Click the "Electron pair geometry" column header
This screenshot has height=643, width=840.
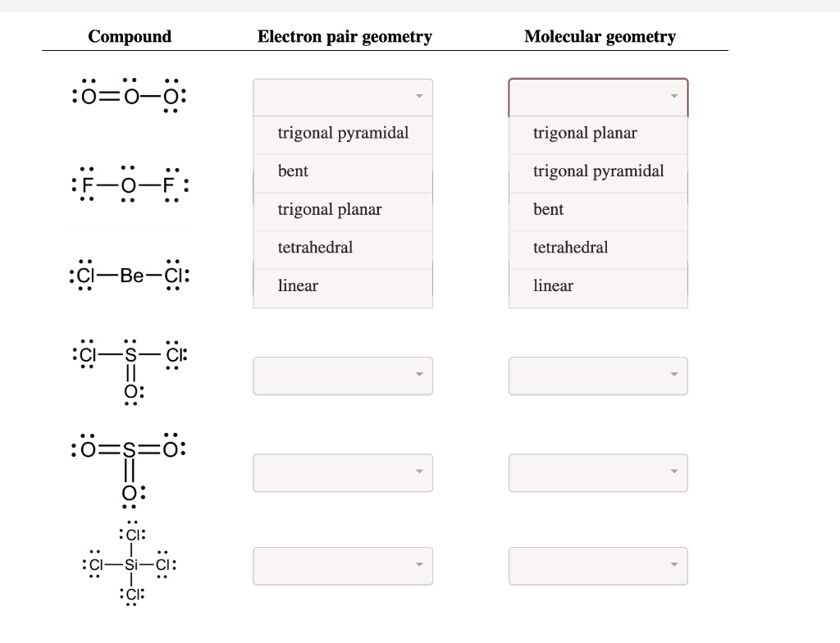point(345,36)
